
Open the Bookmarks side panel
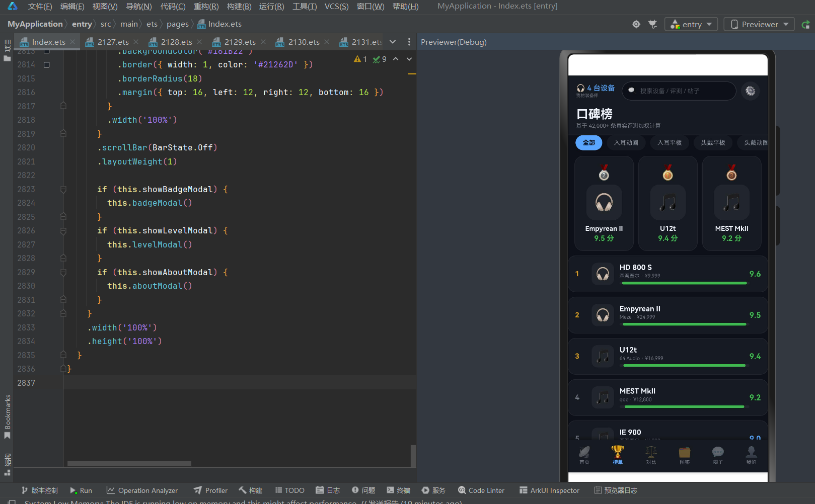pyautogui.click(x=7, y=416)
